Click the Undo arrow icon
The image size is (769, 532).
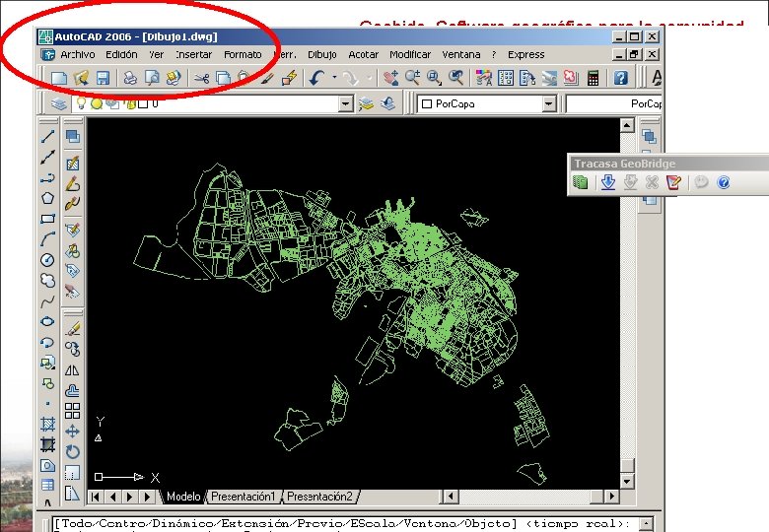(x=317, y=78)
